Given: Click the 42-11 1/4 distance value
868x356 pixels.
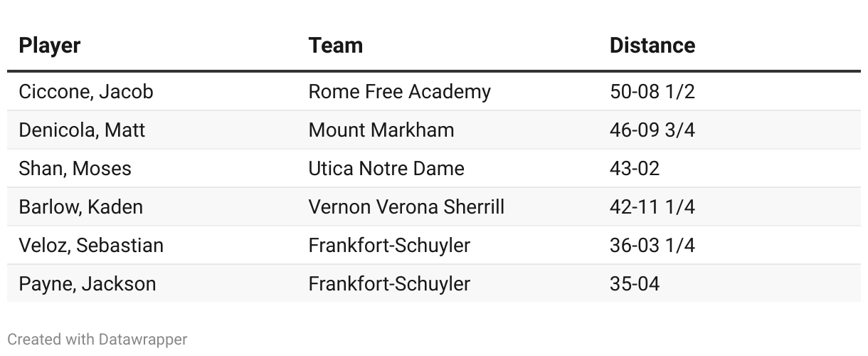Looking at the screenshot, I should [652, 207].
